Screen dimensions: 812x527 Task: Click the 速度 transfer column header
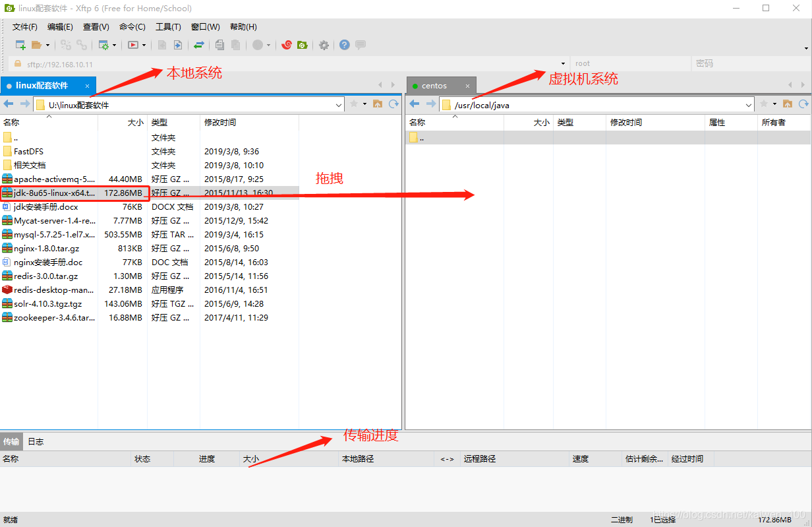point(595,458)
